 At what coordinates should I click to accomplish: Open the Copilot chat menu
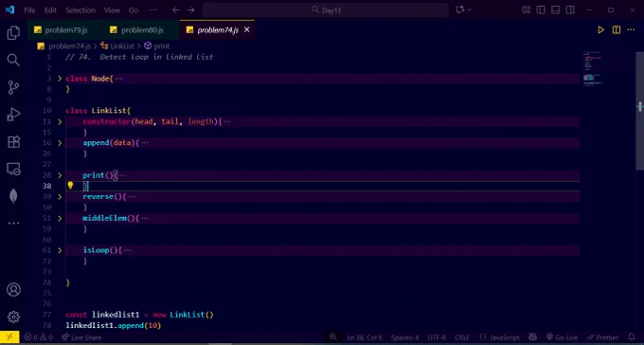pyautogui.click(x=464, y=9)
